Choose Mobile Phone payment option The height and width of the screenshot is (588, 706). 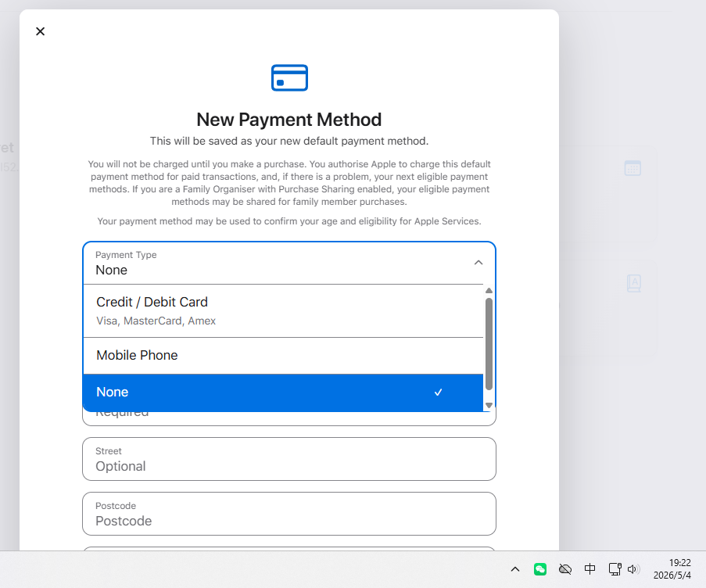tap(283, 355)
